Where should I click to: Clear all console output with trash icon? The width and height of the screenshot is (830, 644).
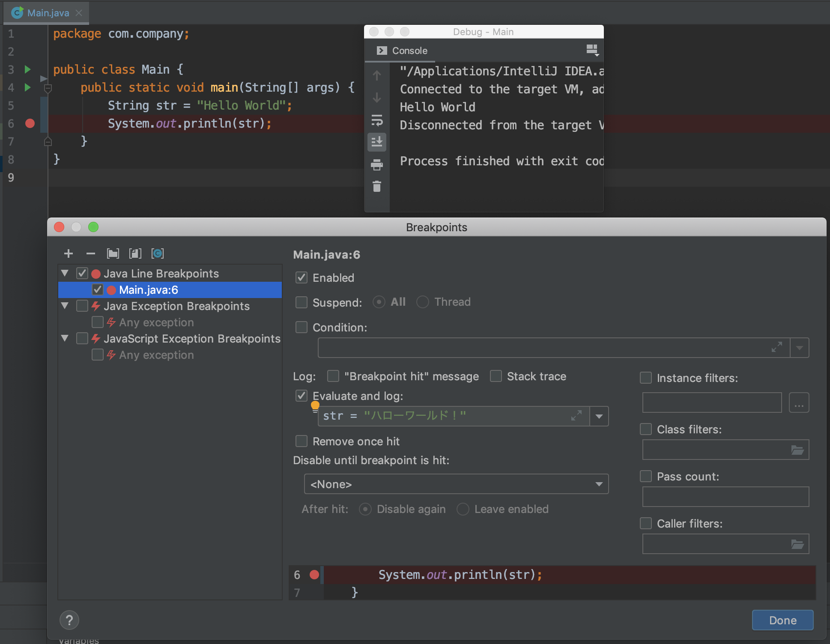[377, 186]
